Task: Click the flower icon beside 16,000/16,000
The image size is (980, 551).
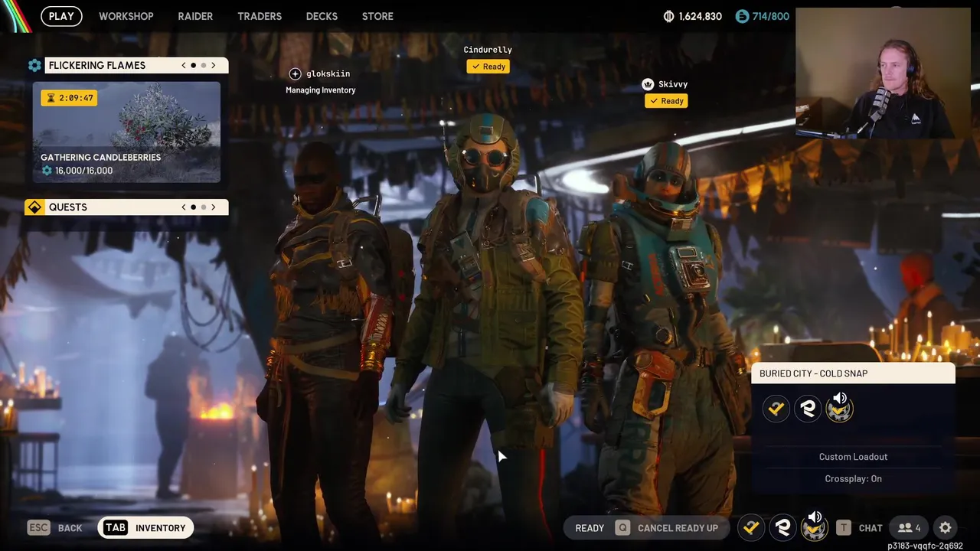Action: coord(47,171)
